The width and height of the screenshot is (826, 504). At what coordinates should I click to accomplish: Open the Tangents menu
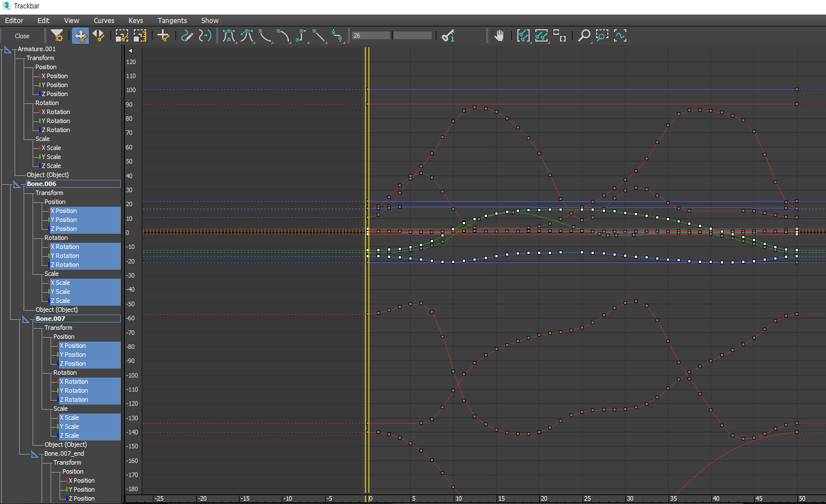pos(172,21)
